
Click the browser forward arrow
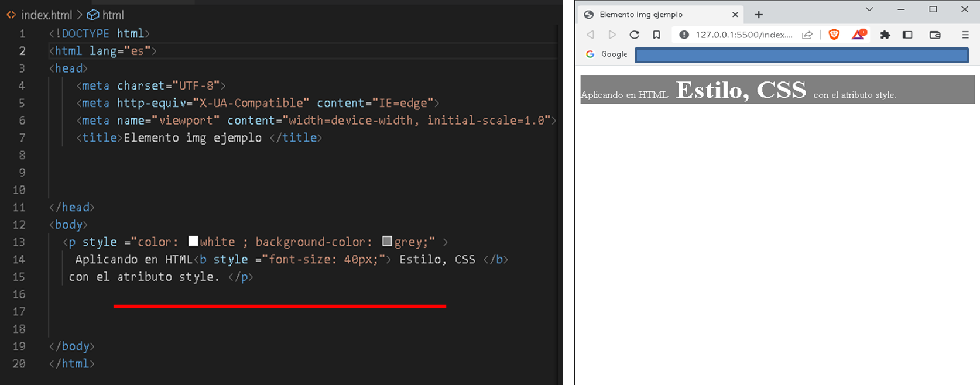pyautogui.click(x=612, y=35)
